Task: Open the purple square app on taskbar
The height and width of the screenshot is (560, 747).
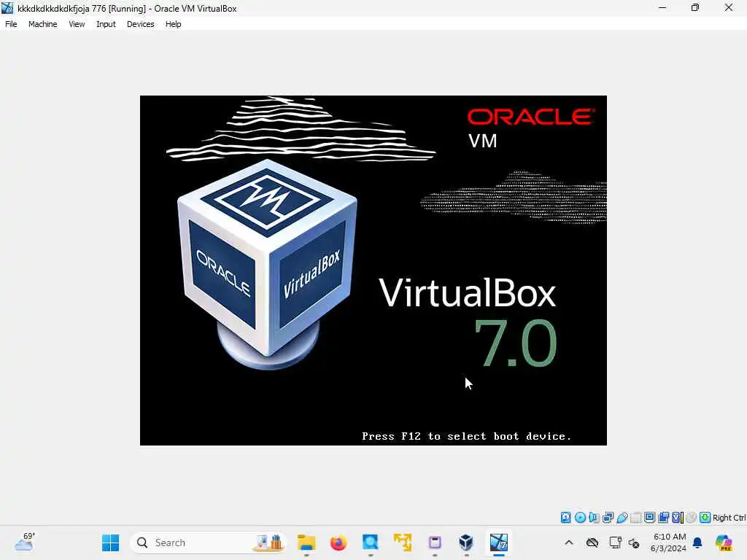Action: point(435,542)
